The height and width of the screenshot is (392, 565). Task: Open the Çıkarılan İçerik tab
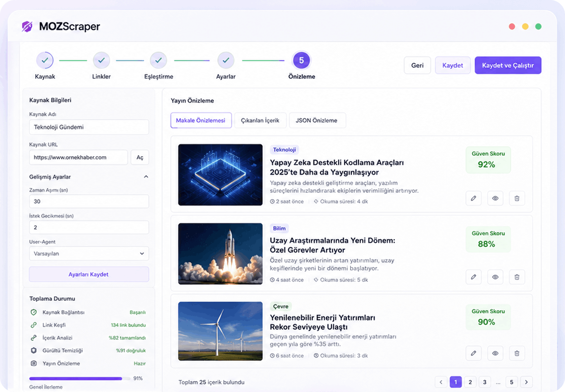pos(260,120)
